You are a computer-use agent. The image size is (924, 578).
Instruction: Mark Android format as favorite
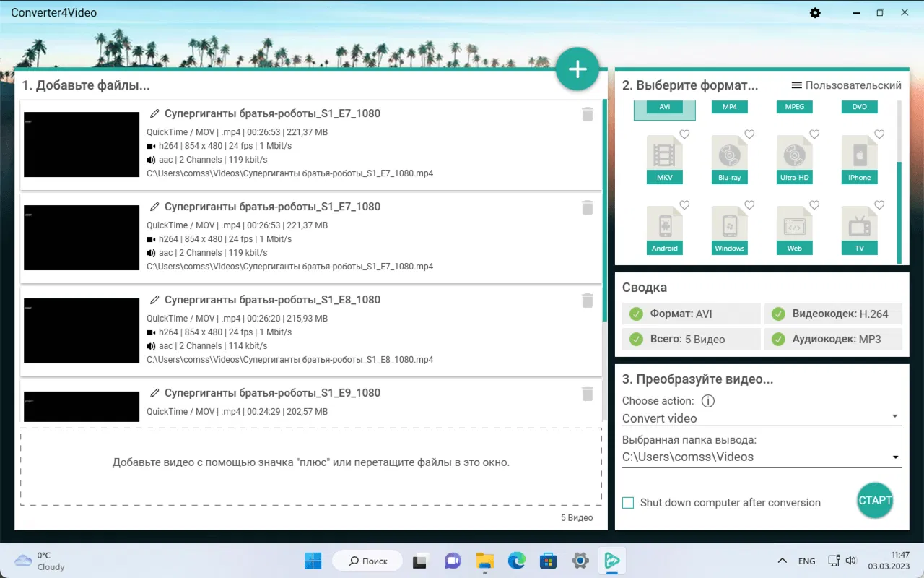coord(684,205)
